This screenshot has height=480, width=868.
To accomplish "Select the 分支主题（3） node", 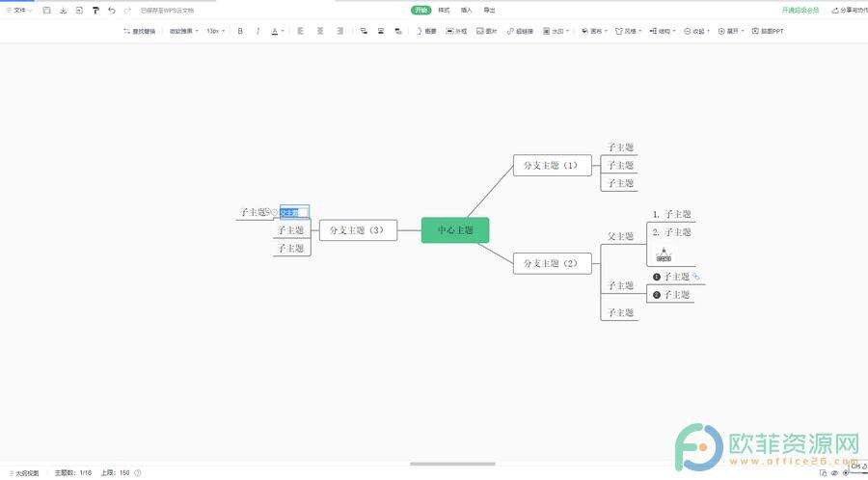I will (x=358, y=230).
